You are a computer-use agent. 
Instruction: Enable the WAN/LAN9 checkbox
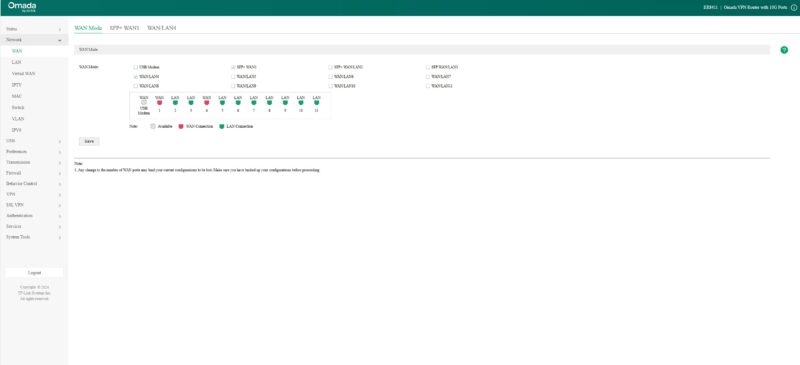[233, 86]
